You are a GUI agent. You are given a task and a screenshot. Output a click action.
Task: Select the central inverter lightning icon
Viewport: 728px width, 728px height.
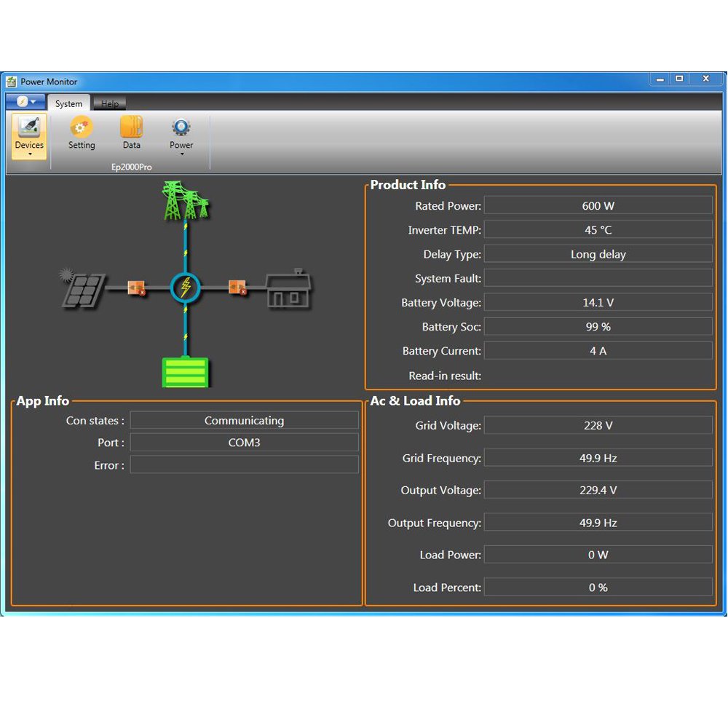(186, 288)
